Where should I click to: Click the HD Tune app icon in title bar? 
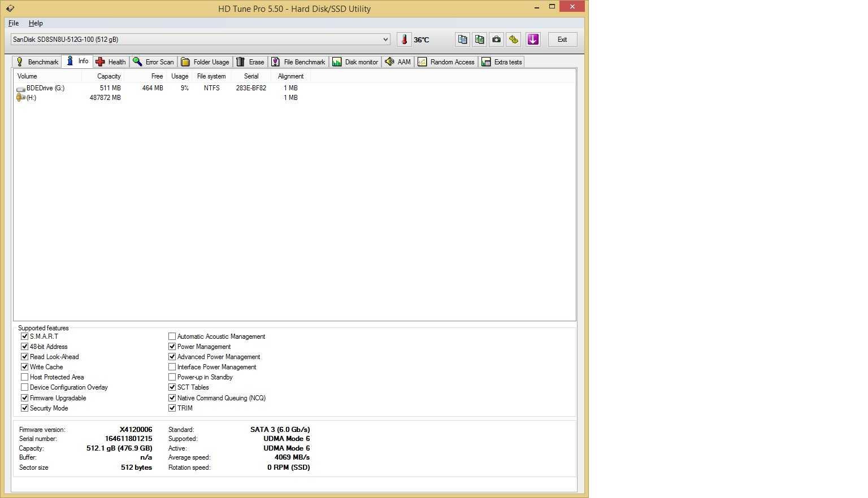10,8
